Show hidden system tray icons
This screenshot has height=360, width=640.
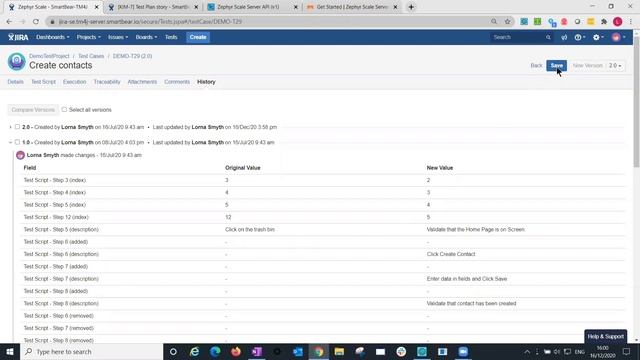[x=527, y=351]
